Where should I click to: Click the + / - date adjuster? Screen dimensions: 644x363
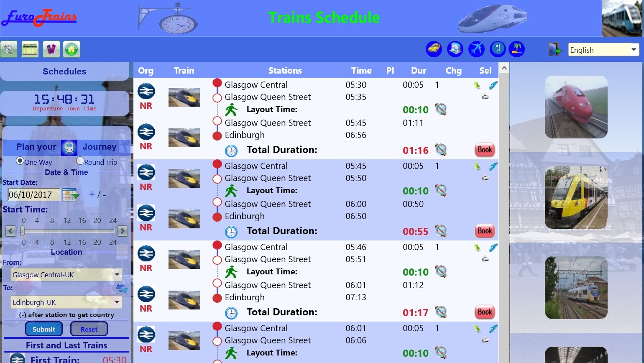click(97, 194)
